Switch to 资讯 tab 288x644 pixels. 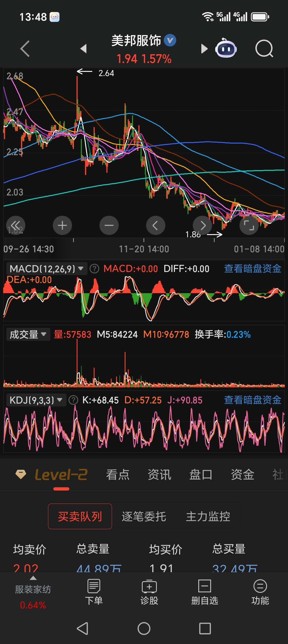click(159, 475)
